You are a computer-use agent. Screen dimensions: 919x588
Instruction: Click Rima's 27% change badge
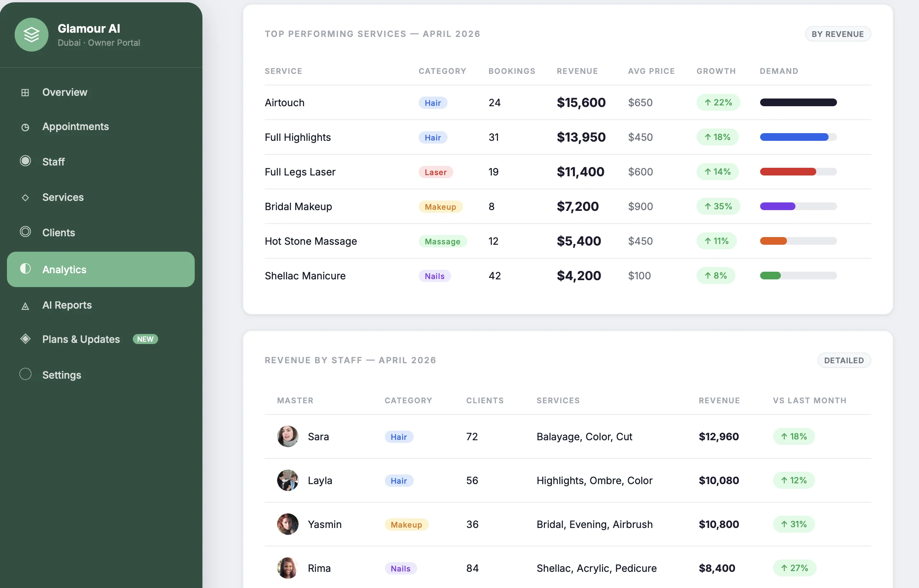coord(795,568)
